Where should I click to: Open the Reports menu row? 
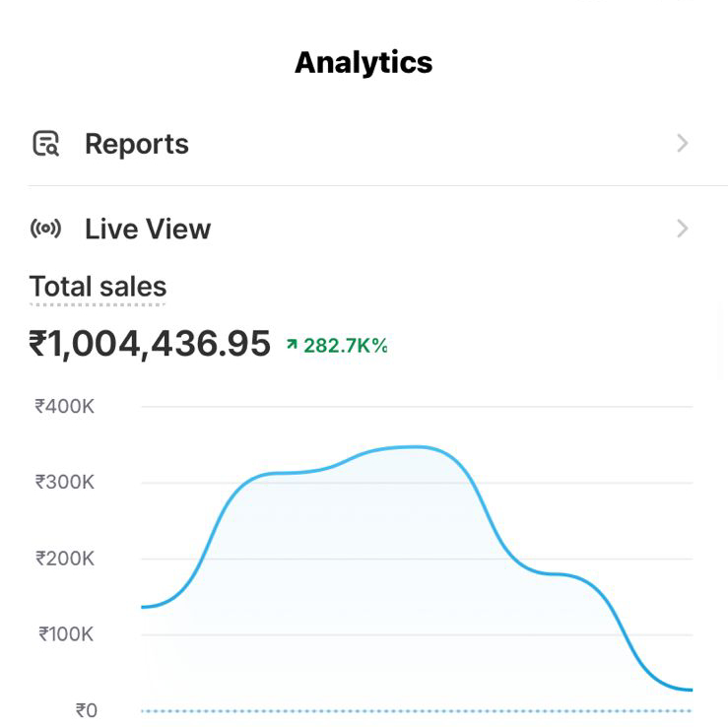click(364, 144)
